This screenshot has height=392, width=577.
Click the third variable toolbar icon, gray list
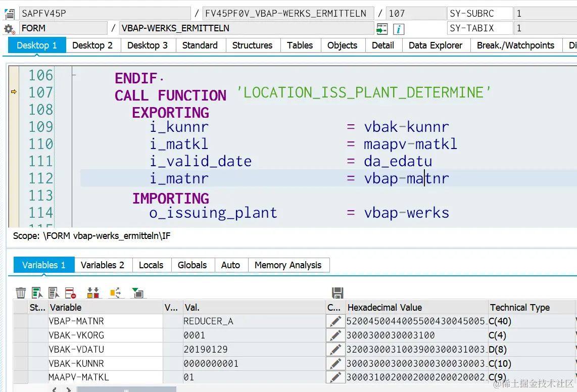(54, 293)
